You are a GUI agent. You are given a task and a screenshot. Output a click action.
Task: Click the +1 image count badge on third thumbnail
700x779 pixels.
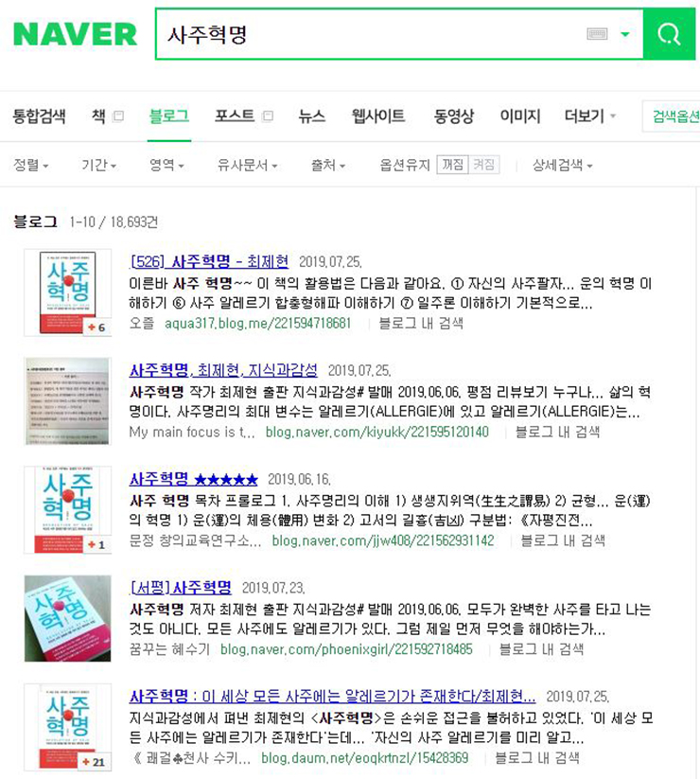coord(96,544)
